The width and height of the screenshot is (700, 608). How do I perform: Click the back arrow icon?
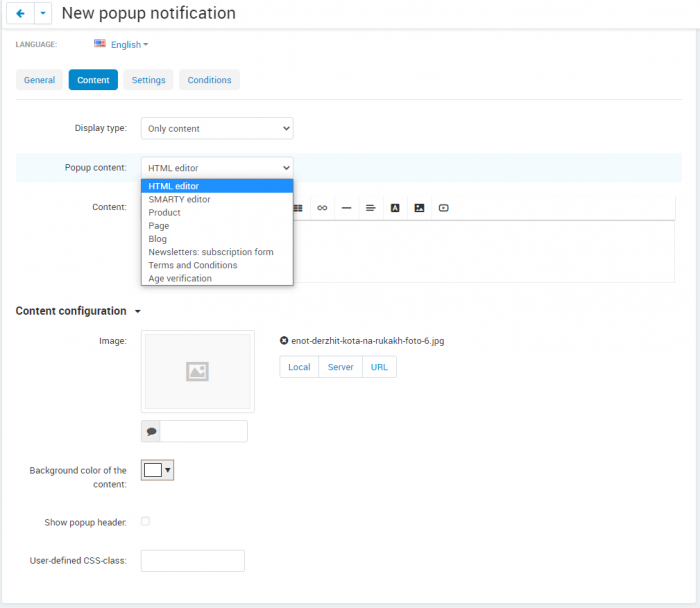pos(20,13)
